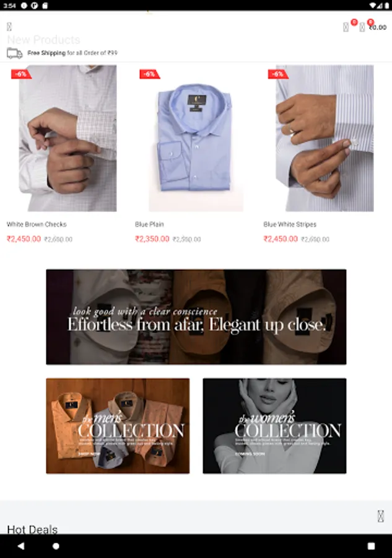This screenshot has height=558, width=392.
Task: Select the Blue Plain product title
Action: click(149, 224)
